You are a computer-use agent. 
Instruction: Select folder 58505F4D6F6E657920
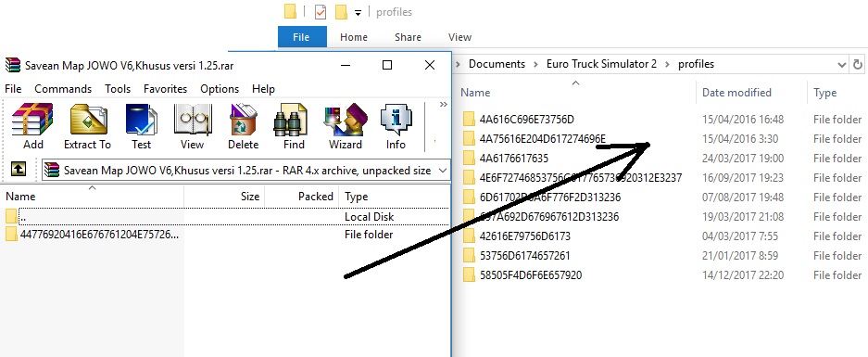pyautogui.click(x=530, y=275)
